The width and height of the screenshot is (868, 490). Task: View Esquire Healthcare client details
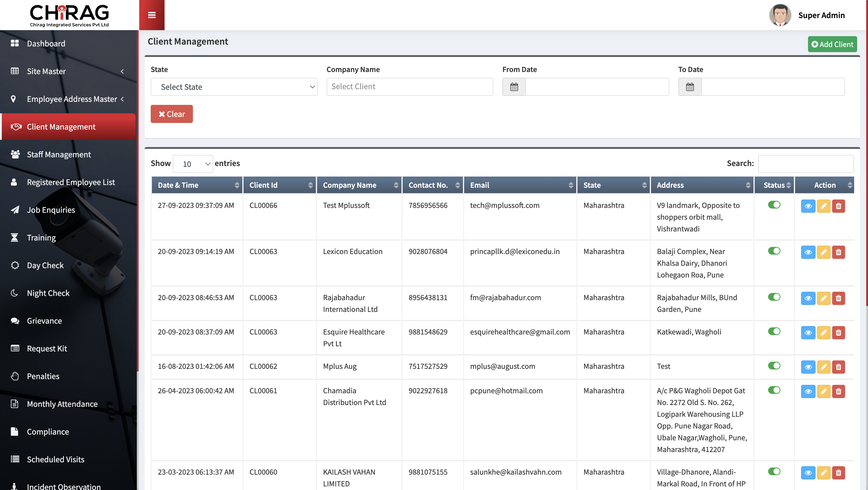808,333
